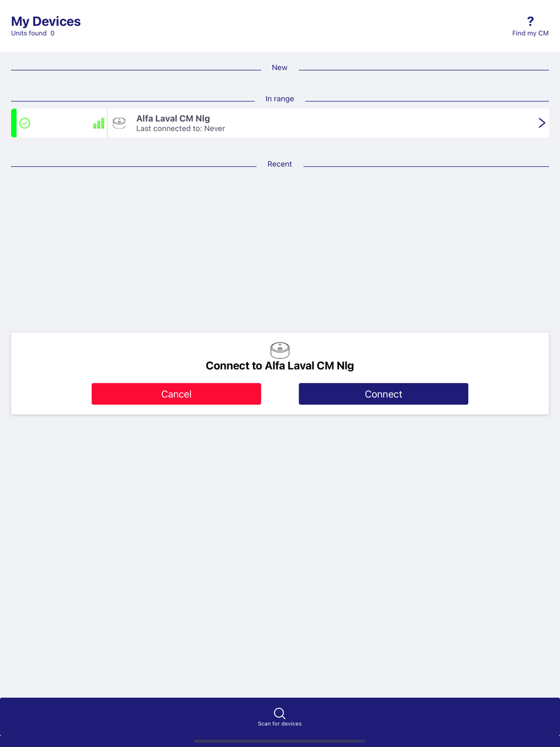Click the Units found counter

33,33
